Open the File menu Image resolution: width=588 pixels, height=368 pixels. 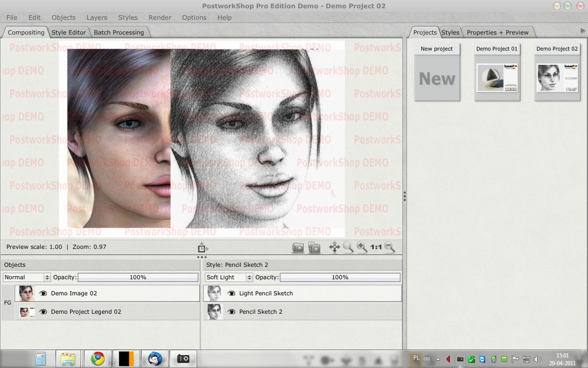(x=12, y=17)
